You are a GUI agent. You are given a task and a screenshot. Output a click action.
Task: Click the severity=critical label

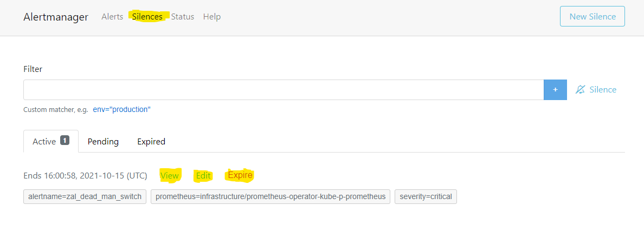point(426,196)
